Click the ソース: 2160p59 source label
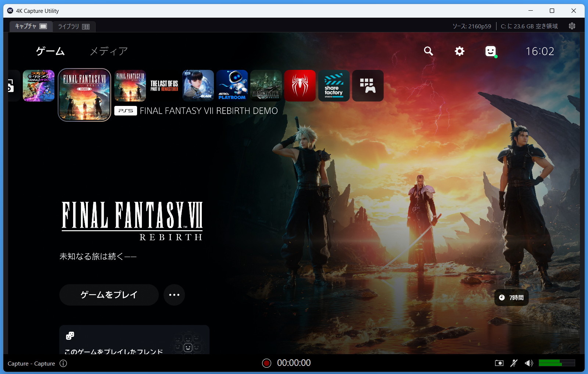This screenshot has height=374, width=588. (472, 26)
